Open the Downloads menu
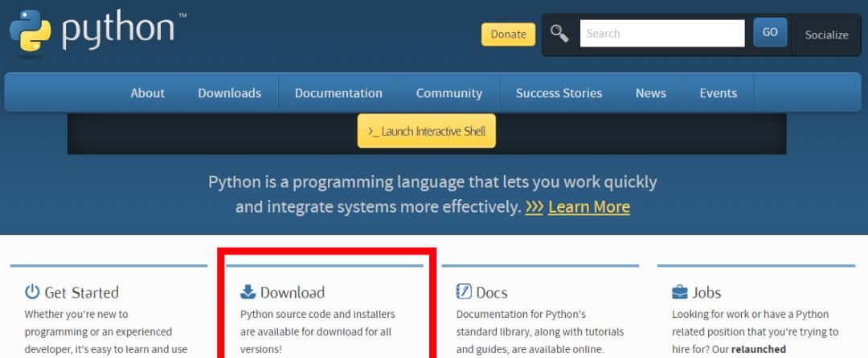868x358 pixels. [230, 93]
